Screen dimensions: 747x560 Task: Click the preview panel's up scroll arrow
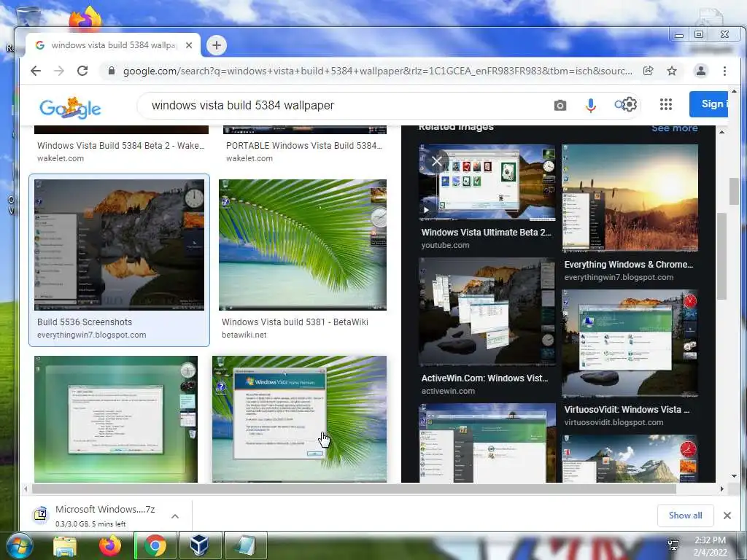tap(721, 131)
